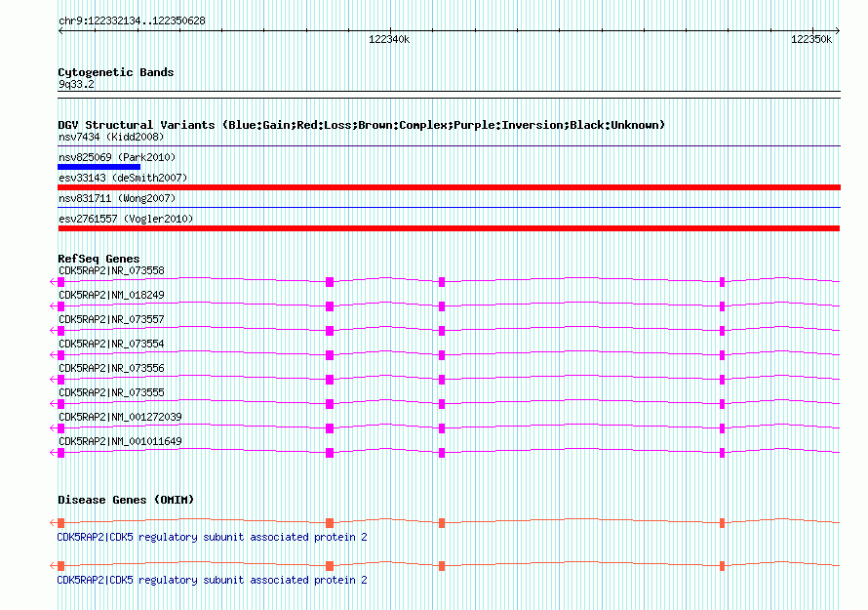Click the strand arrow of NR_073557 transcript
868x610 pixels.
(53, 331)
